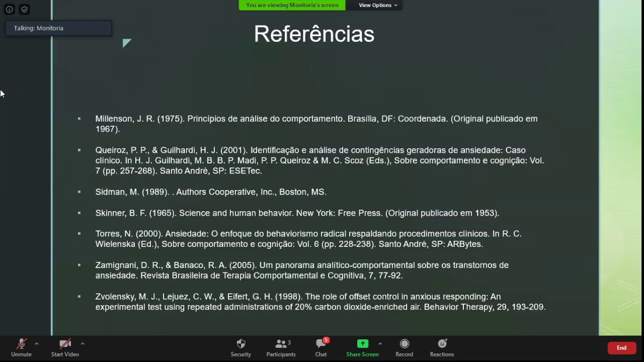Open the View Options dropdown
The image size is (644, 362).
[378, 5]
